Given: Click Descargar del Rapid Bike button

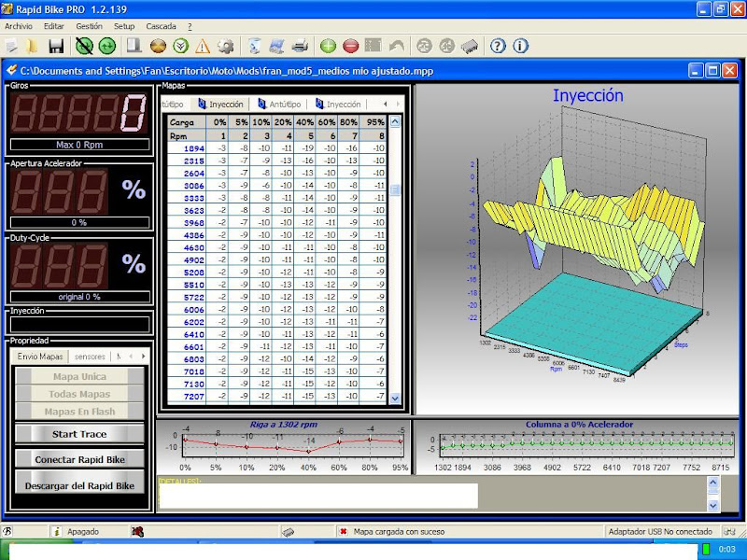Looking at the screenshot, I should tap(79, 485).
